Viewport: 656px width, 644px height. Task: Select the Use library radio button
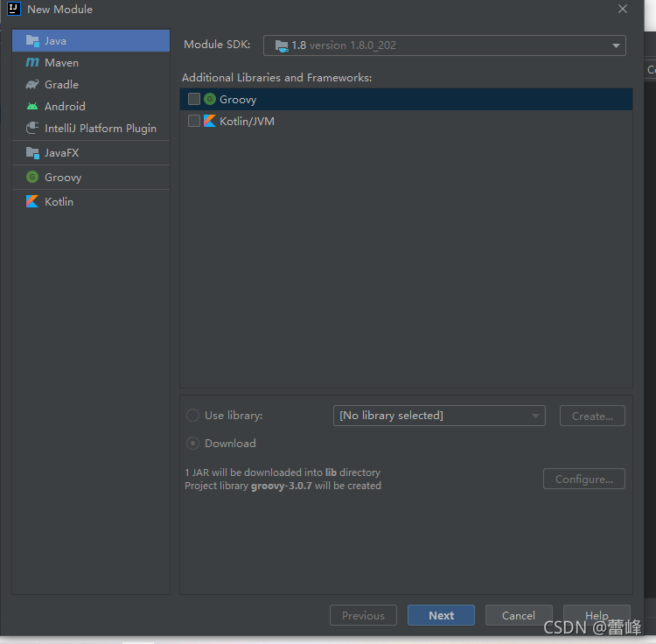192,415
